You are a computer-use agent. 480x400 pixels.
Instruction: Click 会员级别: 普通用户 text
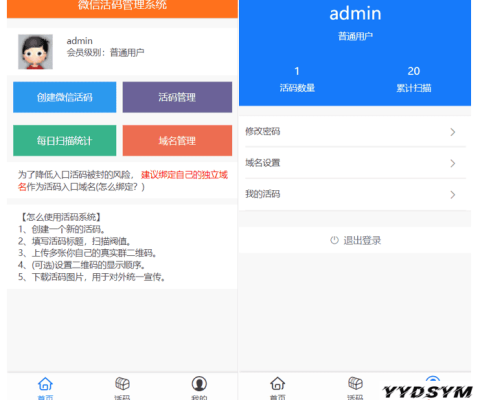[x=105, y=52]
